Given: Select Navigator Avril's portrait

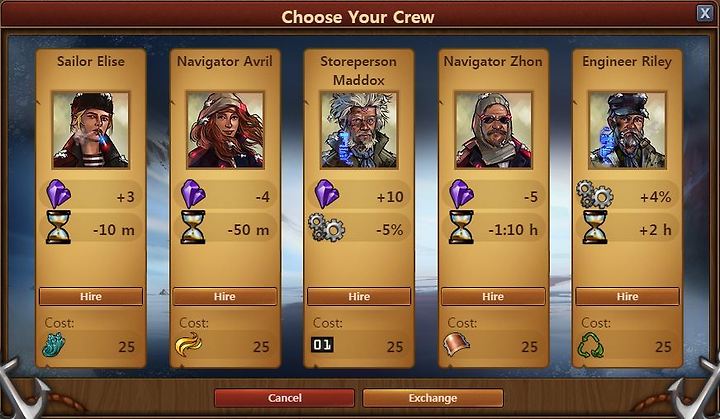Looking at the screenshot, I should 225,130.
